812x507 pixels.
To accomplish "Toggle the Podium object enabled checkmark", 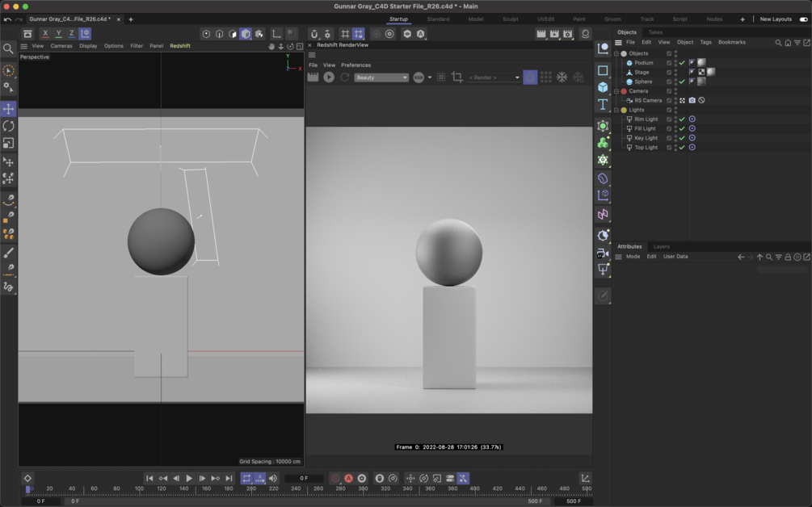I will tap(682, 63).
